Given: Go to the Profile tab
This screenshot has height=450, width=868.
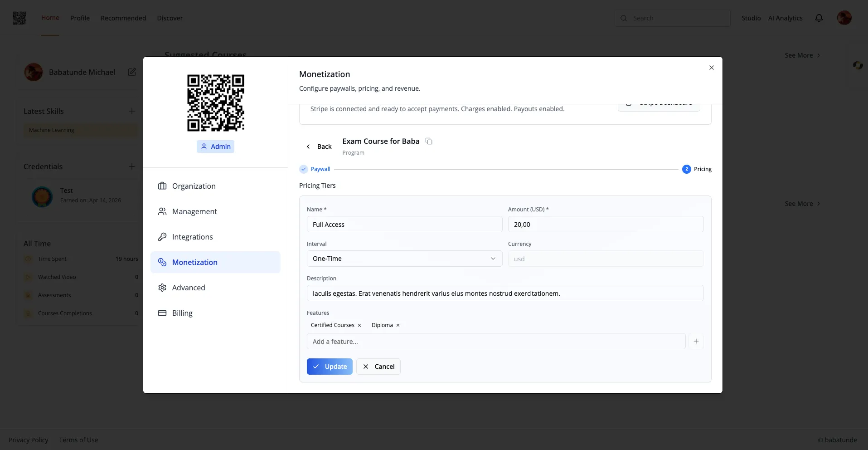Looking at the screenshot, I should [x=80, y=18].
